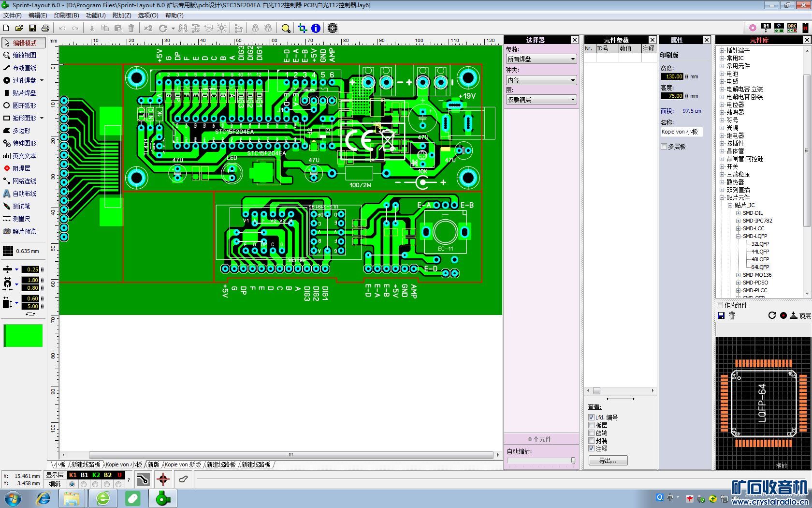Check the 作为组件 checkbox
812x508 pixels.
click(x=720, y=305)
